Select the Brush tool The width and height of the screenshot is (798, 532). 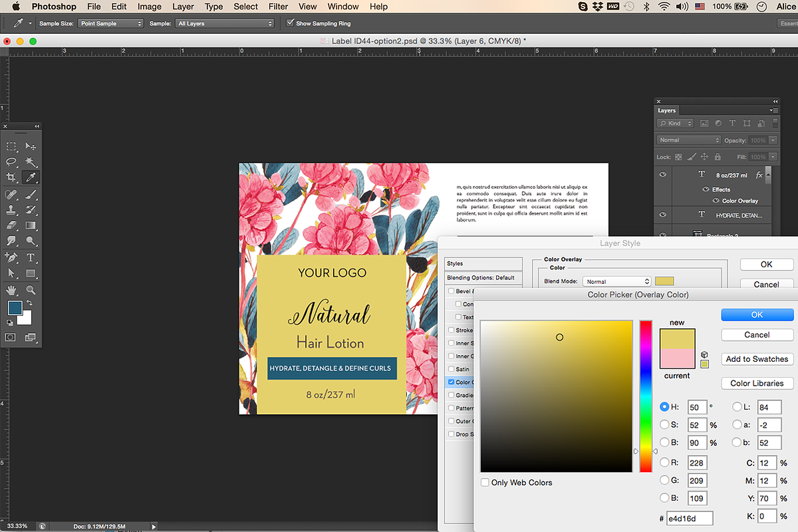(x=31, y=194)
